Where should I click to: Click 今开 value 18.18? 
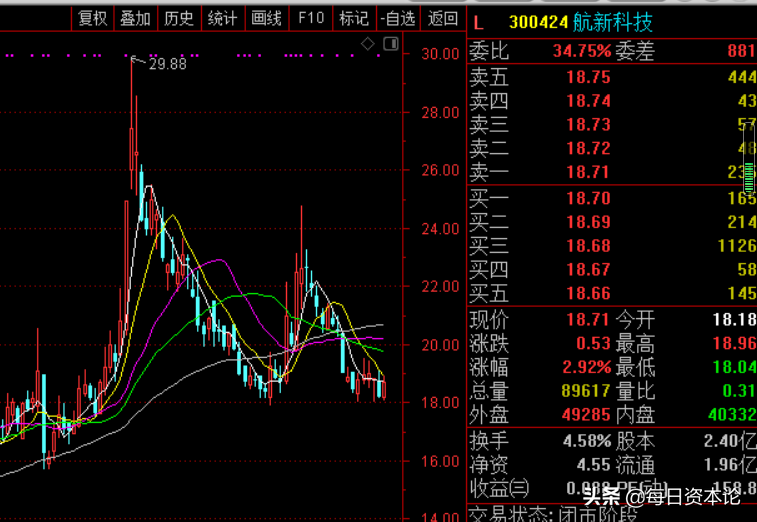(735, 320)
